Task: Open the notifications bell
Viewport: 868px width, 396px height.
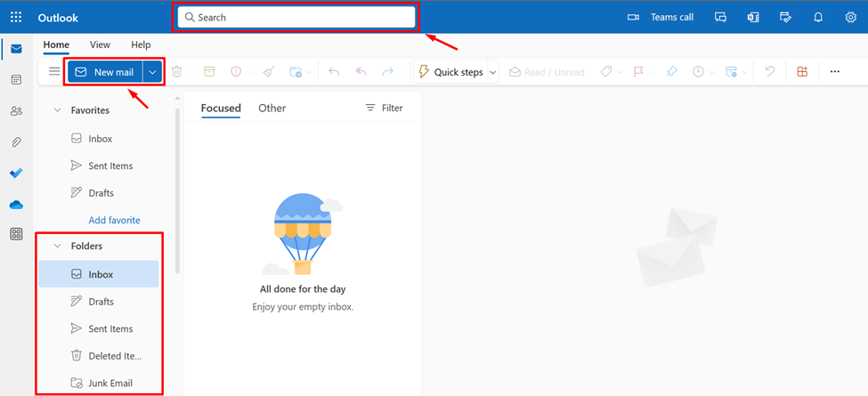Action: coord(818,17)
